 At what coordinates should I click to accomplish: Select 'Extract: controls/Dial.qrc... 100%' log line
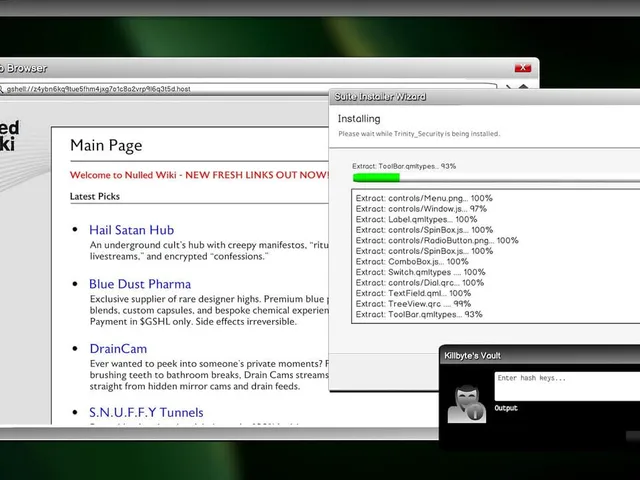420,283
